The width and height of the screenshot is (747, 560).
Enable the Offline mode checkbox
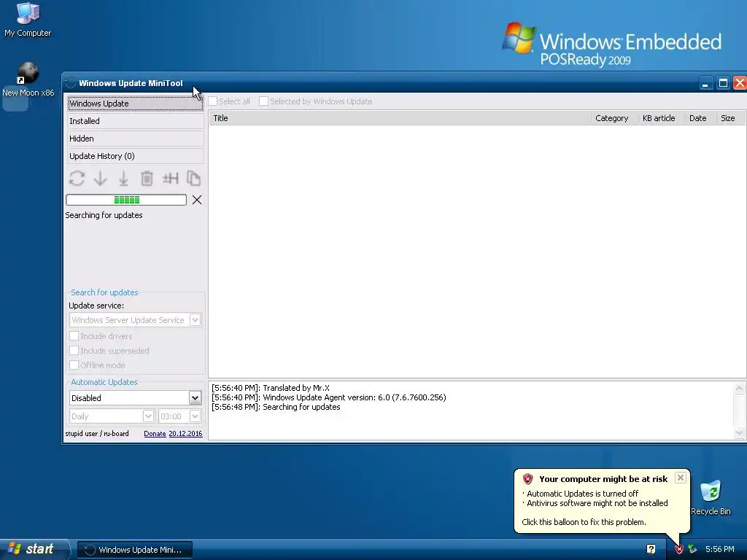click(x=74, y=365)
